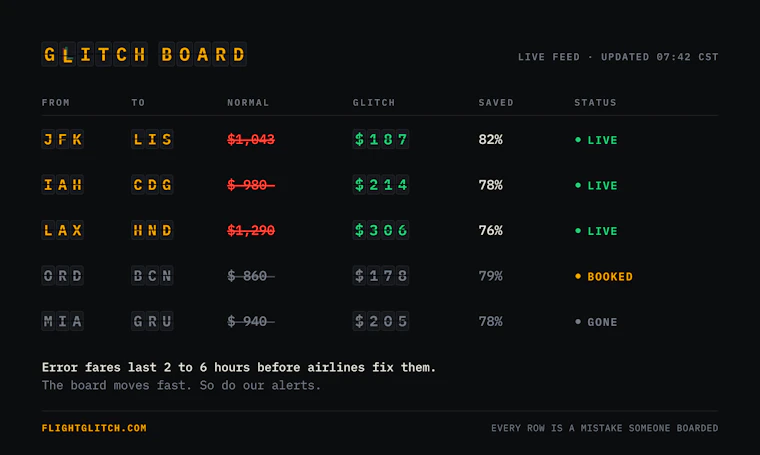Open the FLIGHTGLITCH.COM link
The height and width of the screenshot is (455, 760).
pos(94,428)
